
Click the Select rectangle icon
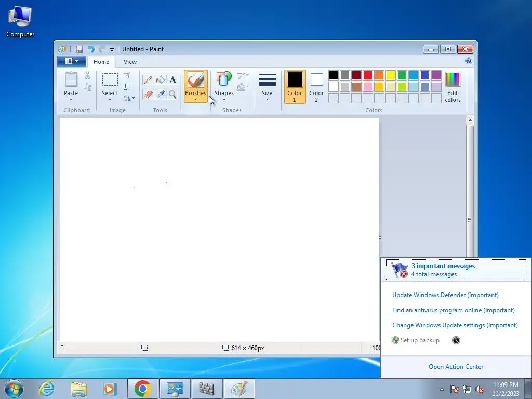click(x=110, y=79)
